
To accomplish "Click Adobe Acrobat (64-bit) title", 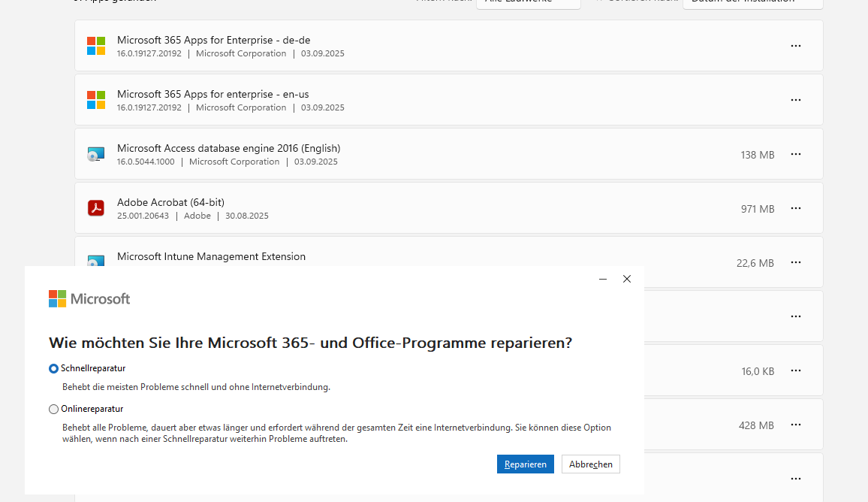I will click(171, 202).
